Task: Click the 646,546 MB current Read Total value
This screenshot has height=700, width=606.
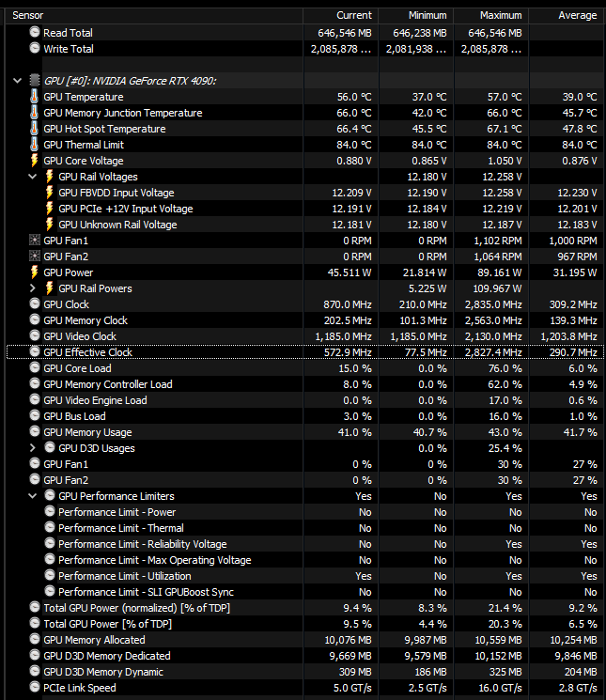Action: click(345, 33)
